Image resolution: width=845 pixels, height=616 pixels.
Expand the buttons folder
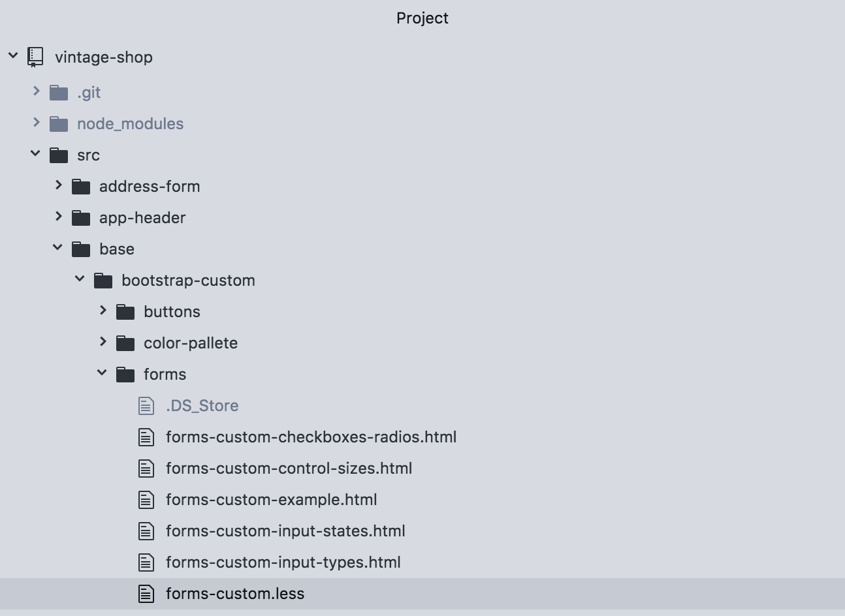click(103, 311)
